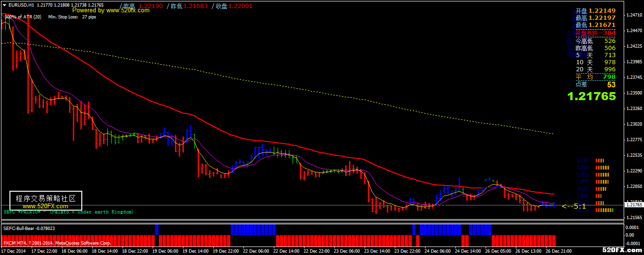Click the '17 Dec 2014' time axis label
644x255 pixels.
(x=13, y=251)
